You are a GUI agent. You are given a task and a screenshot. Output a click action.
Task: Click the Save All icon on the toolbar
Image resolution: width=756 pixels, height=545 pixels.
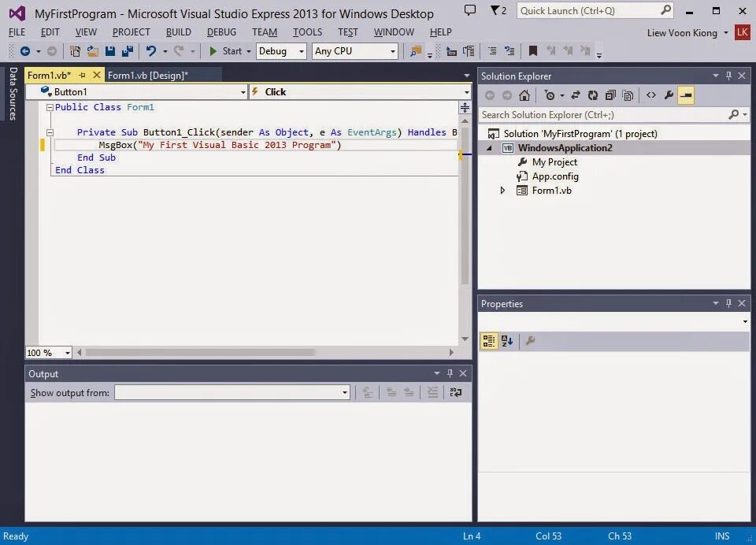tap(126, 50)
